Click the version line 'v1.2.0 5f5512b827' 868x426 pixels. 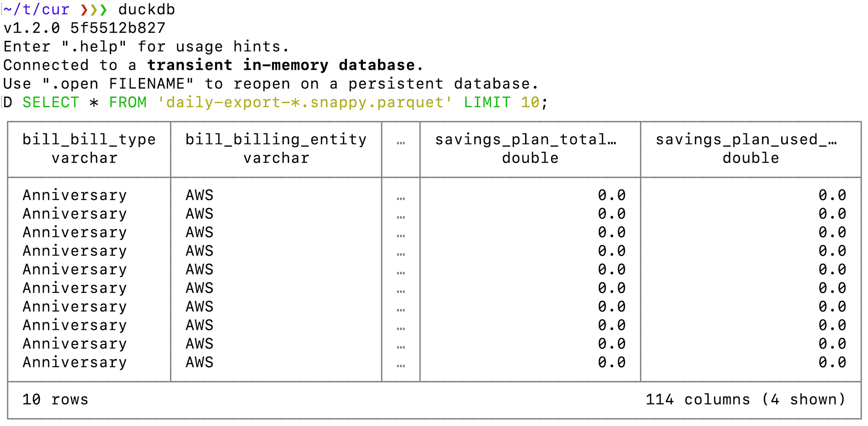tap(85, 28)
